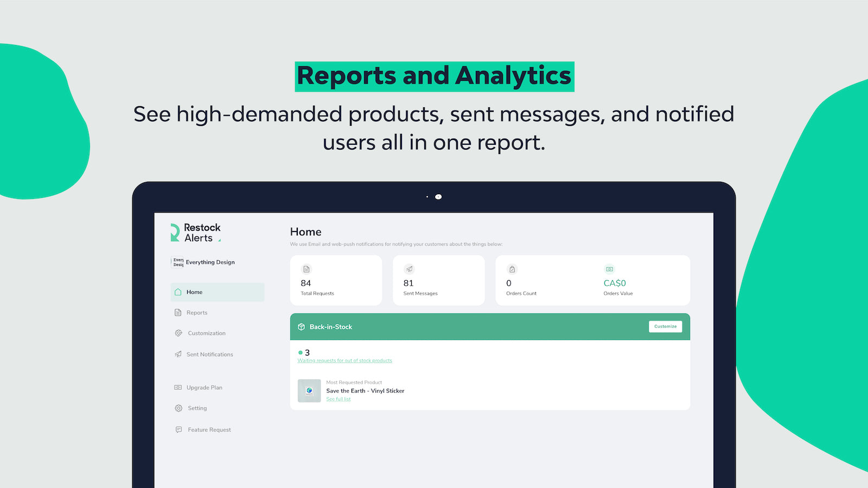Screen dimensions: 868x488
Task: Click the Customize button
Action: click(x=666, y=327)
